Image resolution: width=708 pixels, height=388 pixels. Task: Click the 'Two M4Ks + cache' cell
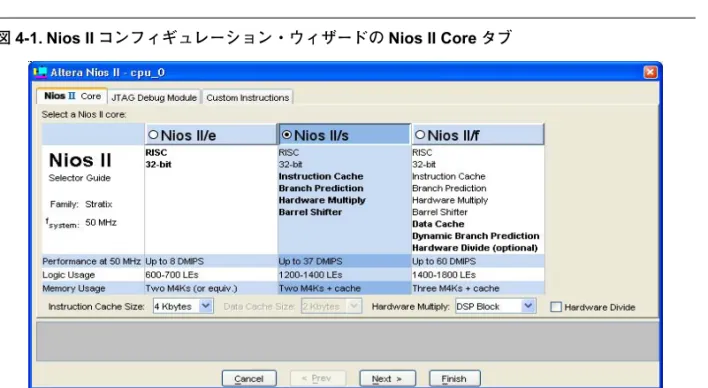(344, 288)
